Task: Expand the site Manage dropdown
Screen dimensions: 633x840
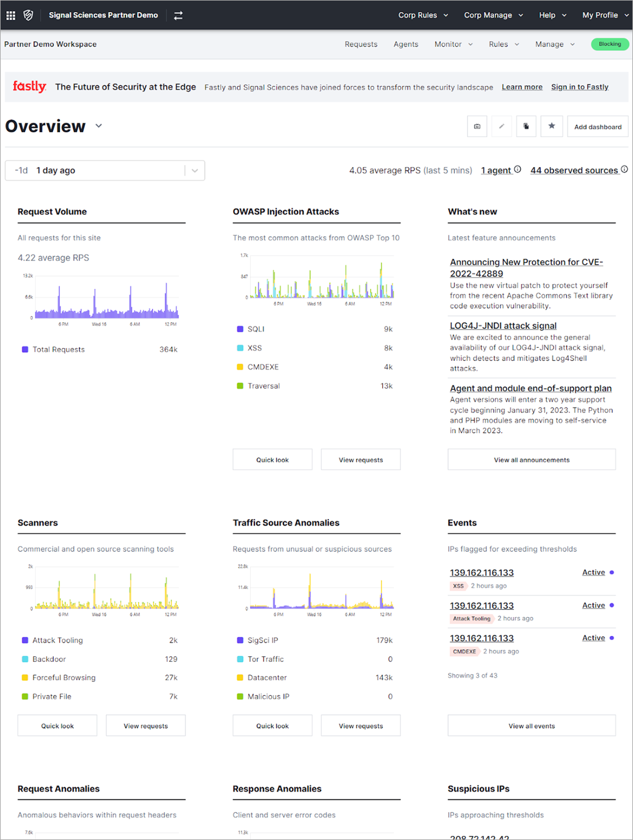Action: pos(555,44)
